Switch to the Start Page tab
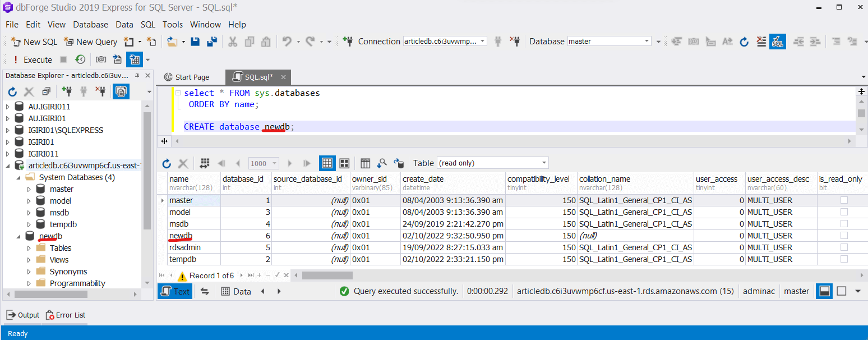This screenshot has width=868, height=340. click(187, 77)
